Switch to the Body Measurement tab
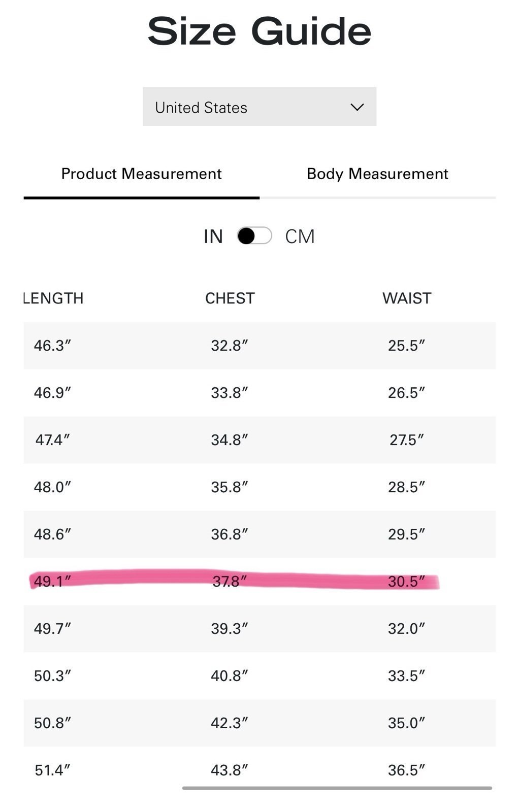This screenshot has width=519, height=812. (x=377, y=174)
